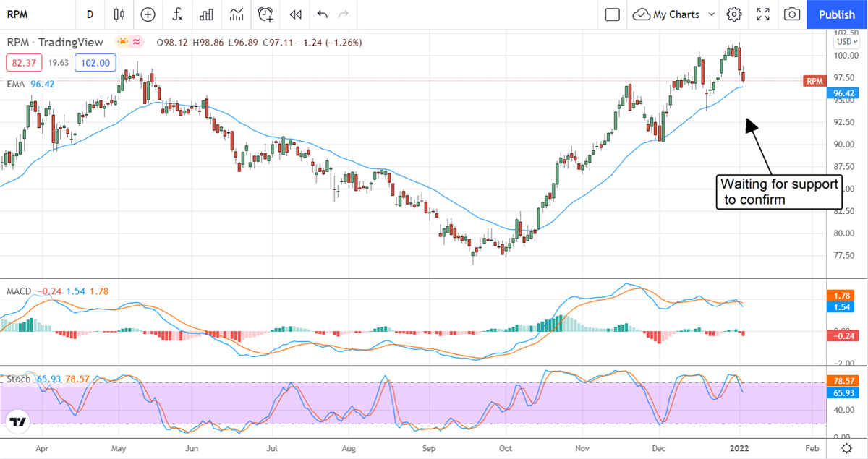
Task: Select the layout square icon
Action: coord(613,14)
